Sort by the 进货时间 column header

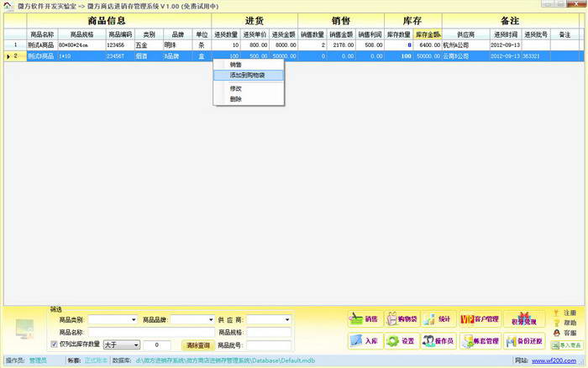point(506,34)
